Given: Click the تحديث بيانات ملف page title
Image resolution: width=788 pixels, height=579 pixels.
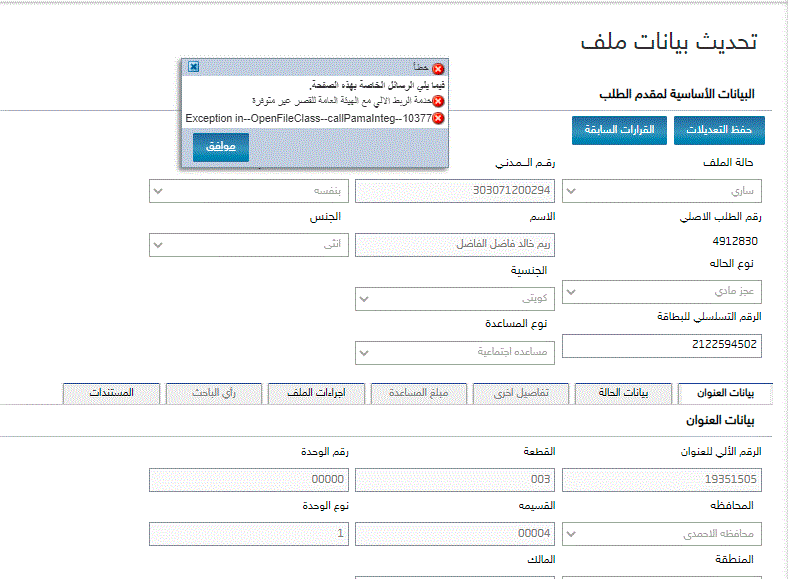Looking at the screenshot, I should (669, 42).
